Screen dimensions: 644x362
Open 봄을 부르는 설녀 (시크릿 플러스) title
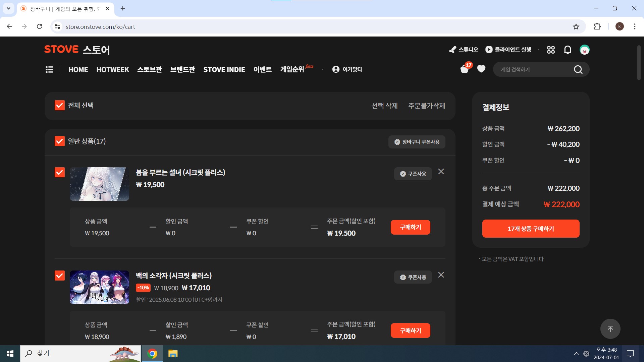coord(180,172)
